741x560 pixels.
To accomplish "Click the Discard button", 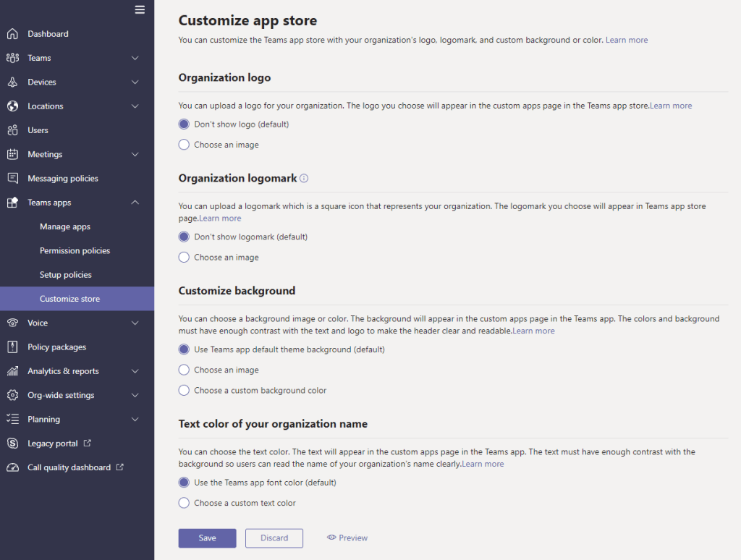I will (274, 538).
